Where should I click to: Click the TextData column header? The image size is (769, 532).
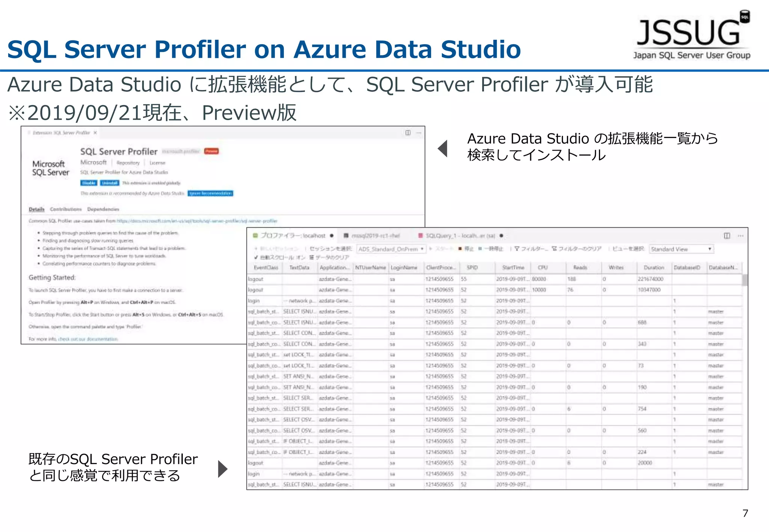tap(299, 268)
